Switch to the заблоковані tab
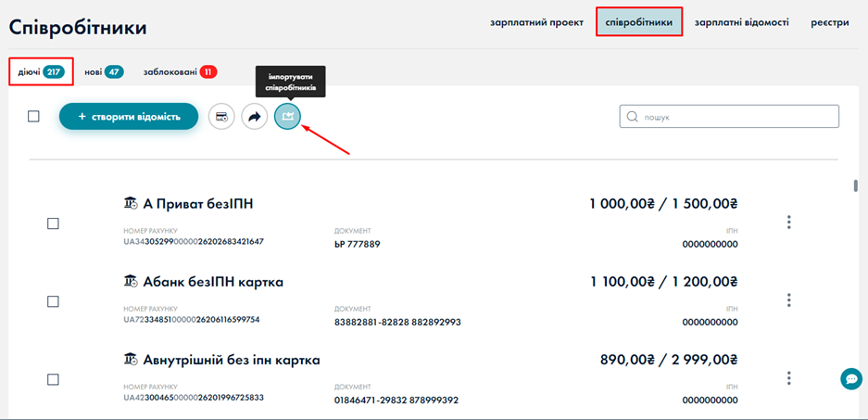 click(180, 71)
